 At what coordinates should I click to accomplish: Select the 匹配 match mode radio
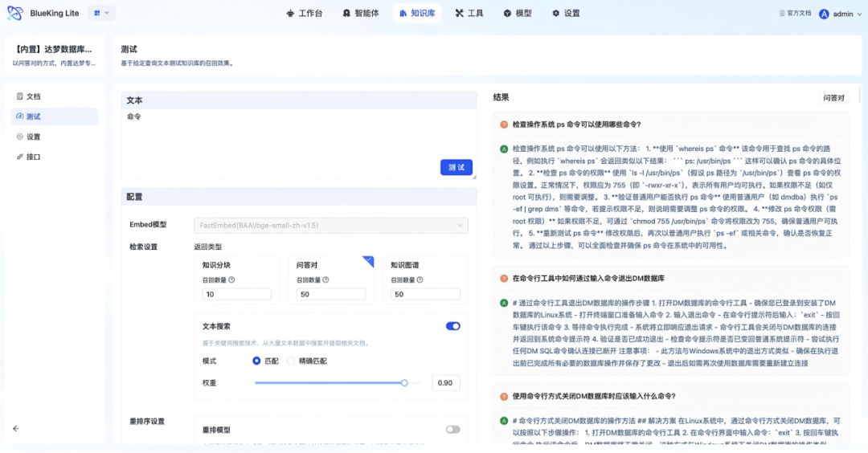coord(256,361)
